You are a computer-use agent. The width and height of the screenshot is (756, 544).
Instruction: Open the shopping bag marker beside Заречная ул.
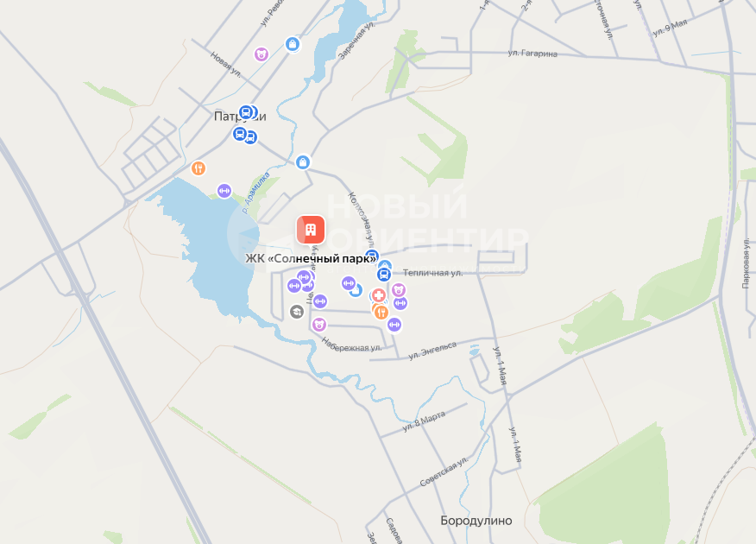click(x=293, y=44)
